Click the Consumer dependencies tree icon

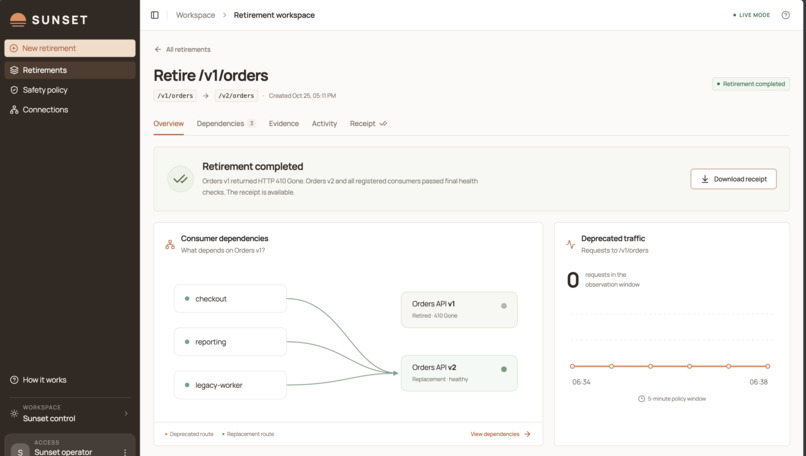point(170,244)
